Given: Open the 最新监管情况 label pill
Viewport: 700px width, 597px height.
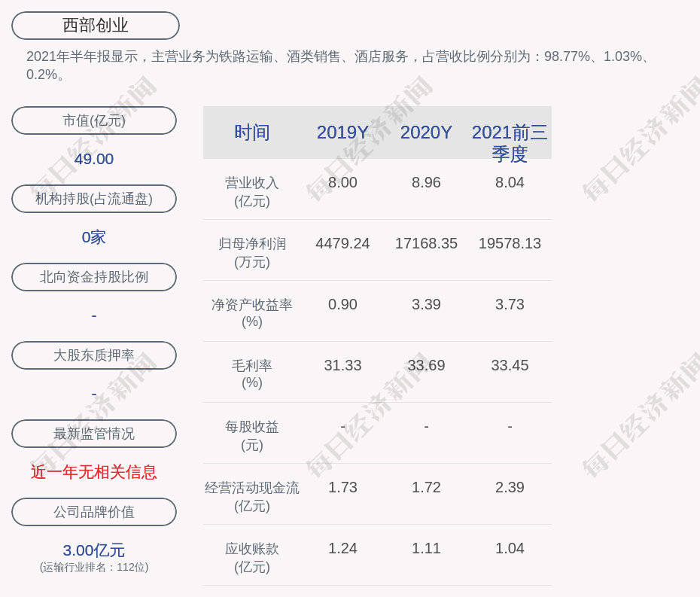Looking at the screenshot, I should coord(94,434).
